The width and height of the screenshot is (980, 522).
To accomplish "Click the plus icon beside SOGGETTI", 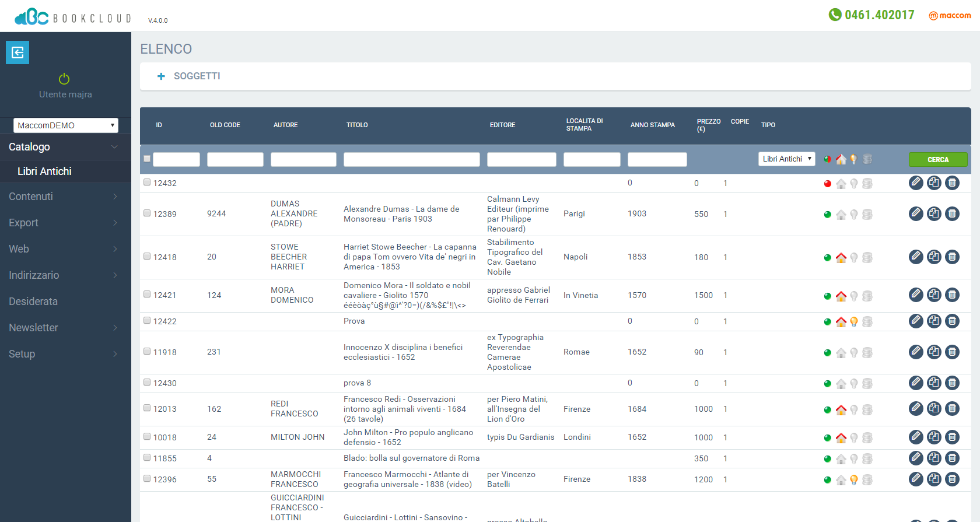I will click(162, 76).
